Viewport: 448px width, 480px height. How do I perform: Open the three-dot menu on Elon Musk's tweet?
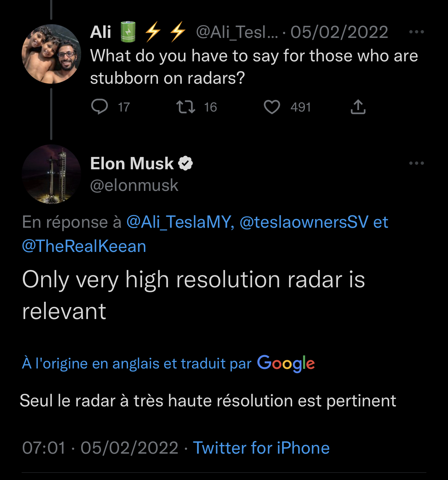click(x=417, y=163)
